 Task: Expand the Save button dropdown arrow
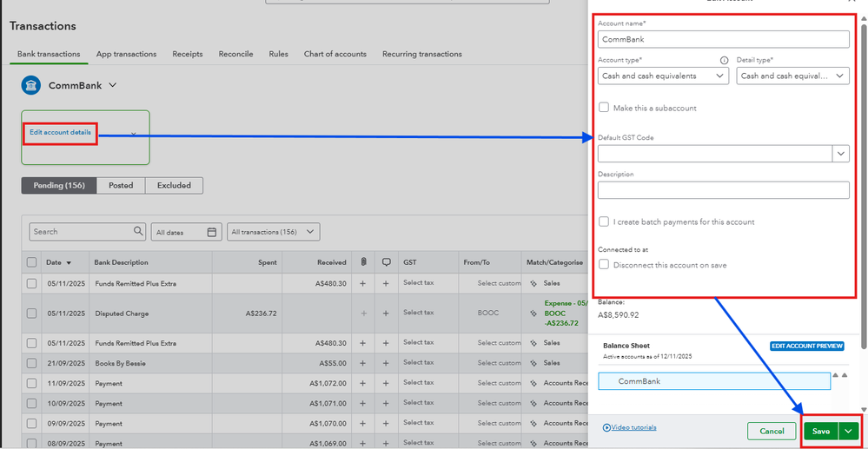pyautogui.click(x=849, y=432)
